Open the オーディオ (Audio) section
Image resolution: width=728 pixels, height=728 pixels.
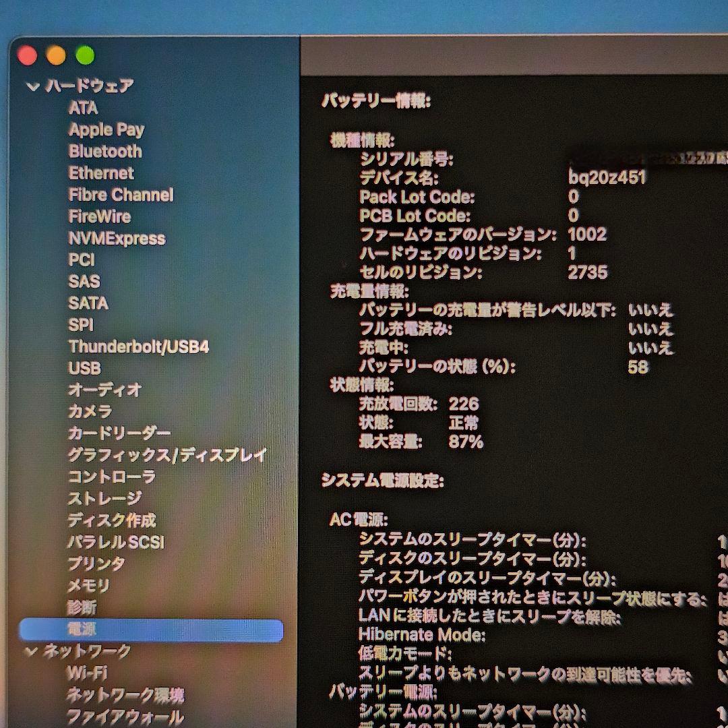pyautogui.click(x=104, y=391)
